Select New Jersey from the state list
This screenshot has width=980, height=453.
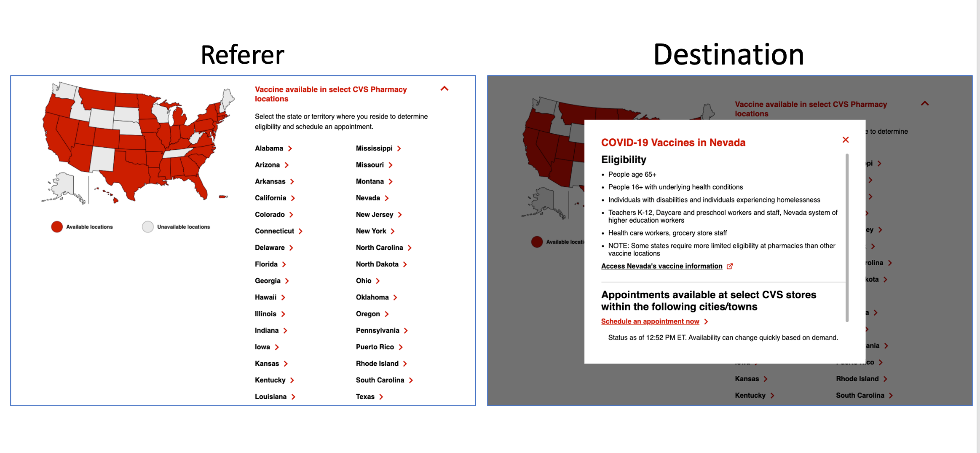(x=375, y=215)
